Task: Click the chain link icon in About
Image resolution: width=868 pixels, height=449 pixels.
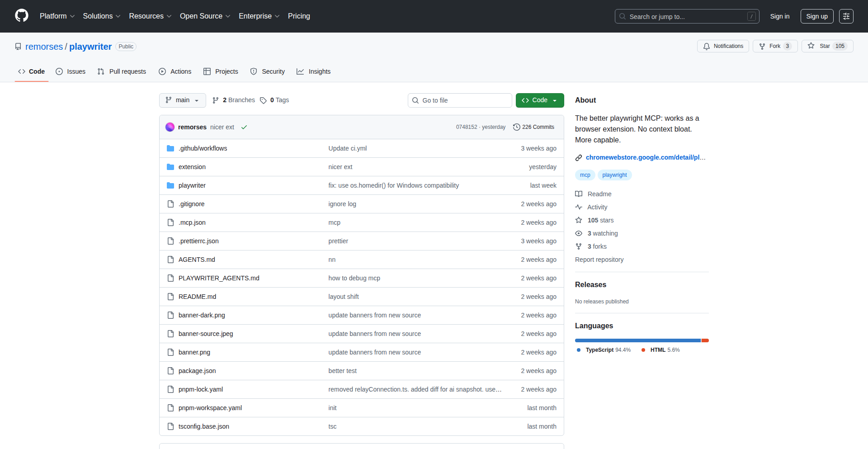Action: (579, 158)
